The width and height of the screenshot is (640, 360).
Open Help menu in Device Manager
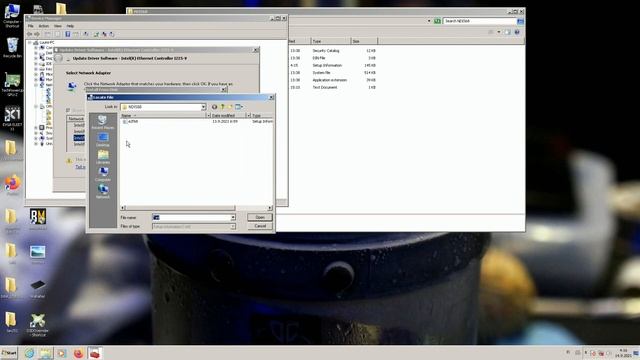70,26
